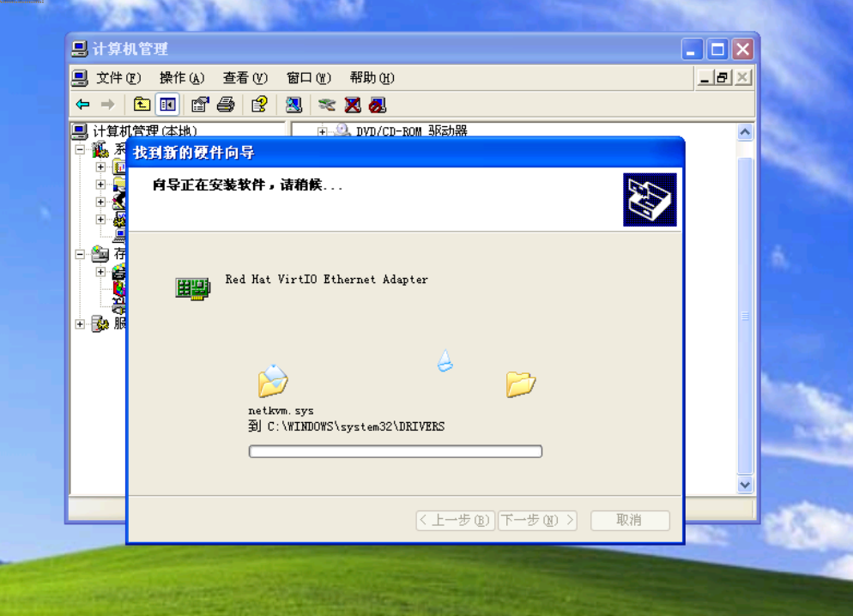The width and height of the screenshot is (853, 616).
Task: Click the source folder icon above netkvm.sys
Action: coord(273,381)
